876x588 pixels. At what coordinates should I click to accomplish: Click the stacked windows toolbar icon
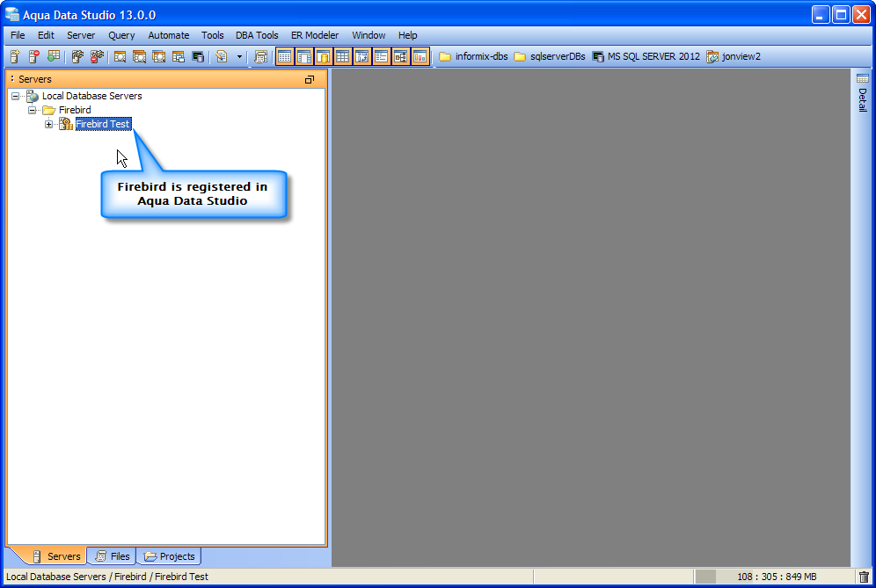(x=179, y=56)
